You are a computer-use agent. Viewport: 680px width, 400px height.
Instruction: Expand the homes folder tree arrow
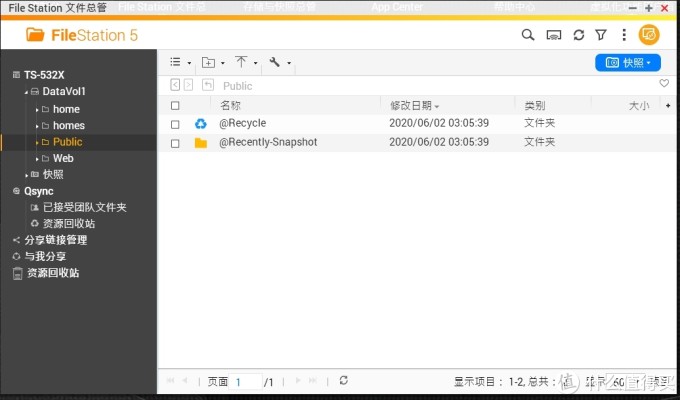[x=37, y=127]
